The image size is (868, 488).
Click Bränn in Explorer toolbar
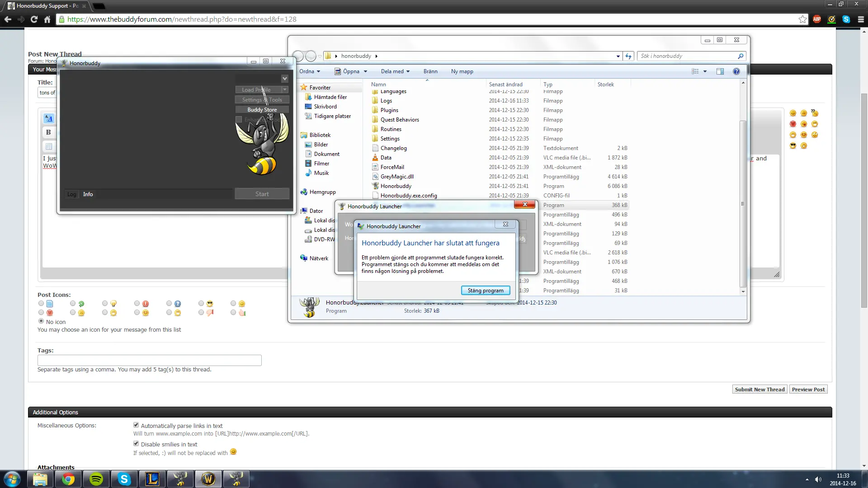pyautogui.click(x=430, y=71)
